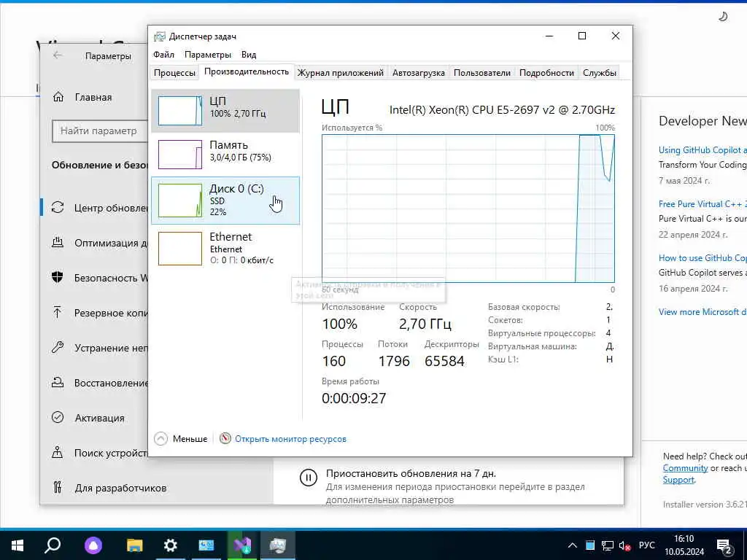Viewport: 747px width, 560px height.
Task: Click the pause icon for updates
Action: 309,478
